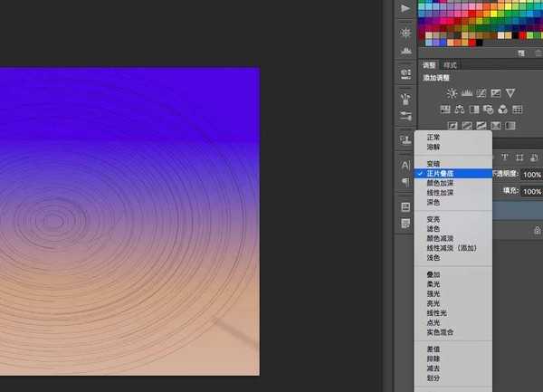Screen dimensions: 543x392
Task: Choose 滤色 blend mode
Action: pyautogui.click(x=453, y=229)
